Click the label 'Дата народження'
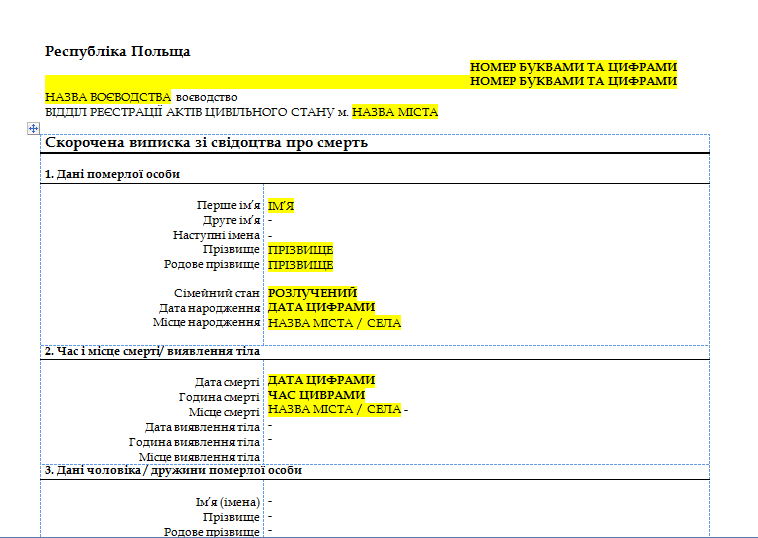This screenshot has height=538, width=758. (210, 308)
